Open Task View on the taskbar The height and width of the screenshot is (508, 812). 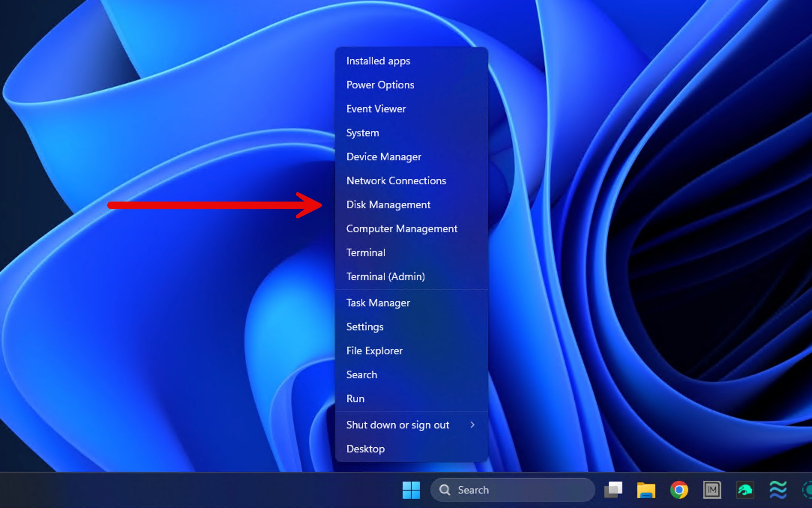(613, 490)
